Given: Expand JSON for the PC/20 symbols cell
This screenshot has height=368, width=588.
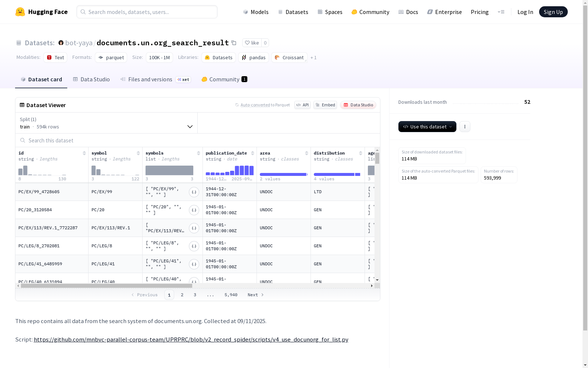Looking at the screenshot, I should pyautogui.click(x=194, y=210).
